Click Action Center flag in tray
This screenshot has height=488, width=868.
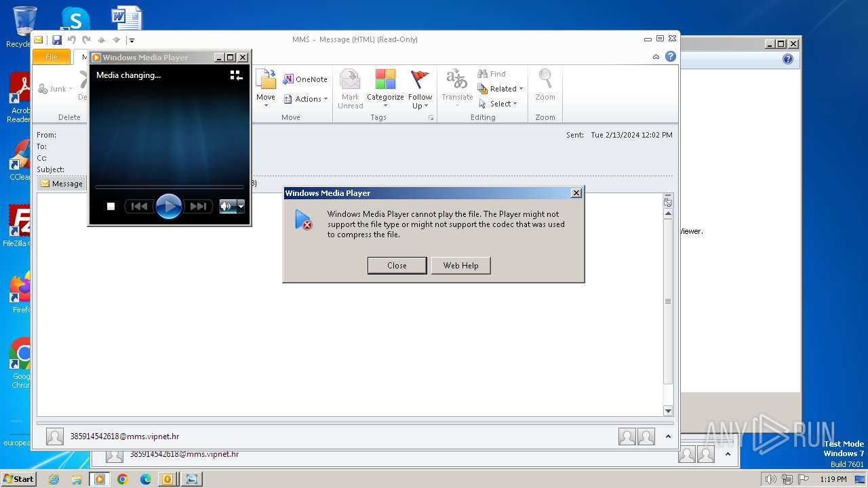[804, 479]
